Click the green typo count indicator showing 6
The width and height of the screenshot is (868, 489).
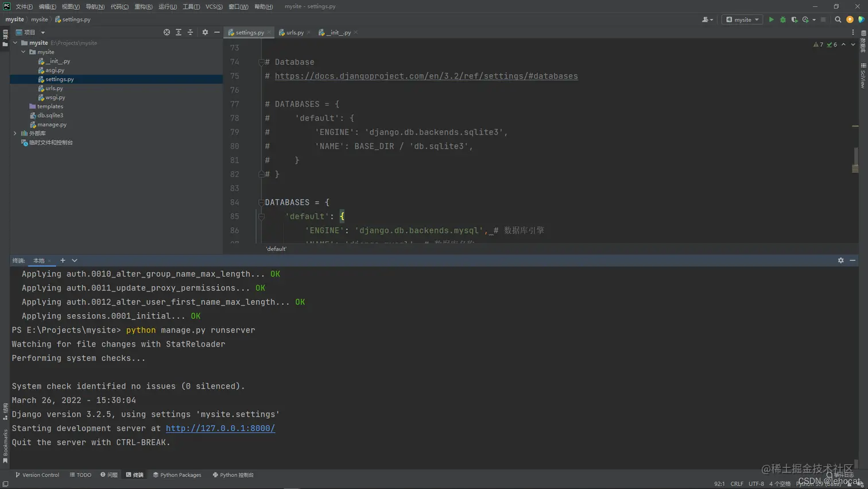point(832,44)
